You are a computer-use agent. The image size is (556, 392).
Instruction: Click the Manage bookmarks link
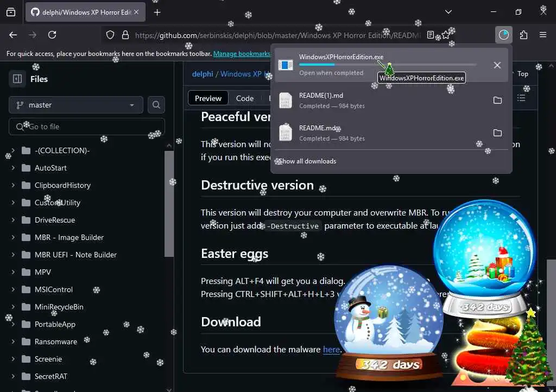pos(242,54)
